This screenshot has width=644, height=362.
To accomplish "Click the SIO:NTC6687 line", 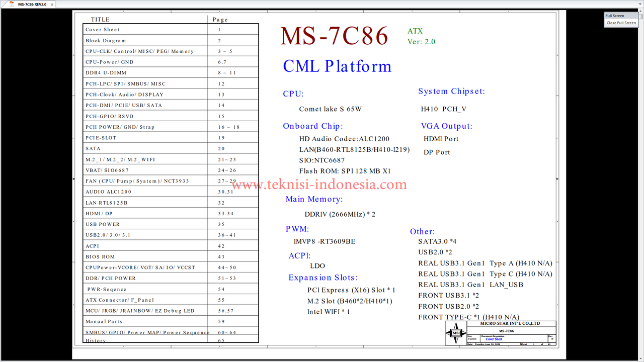I will click(322, 160).
